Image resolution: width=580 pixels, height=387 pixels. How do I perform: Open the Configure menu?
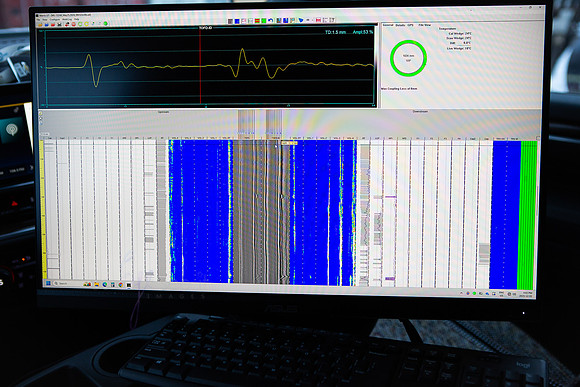point(55,20)
